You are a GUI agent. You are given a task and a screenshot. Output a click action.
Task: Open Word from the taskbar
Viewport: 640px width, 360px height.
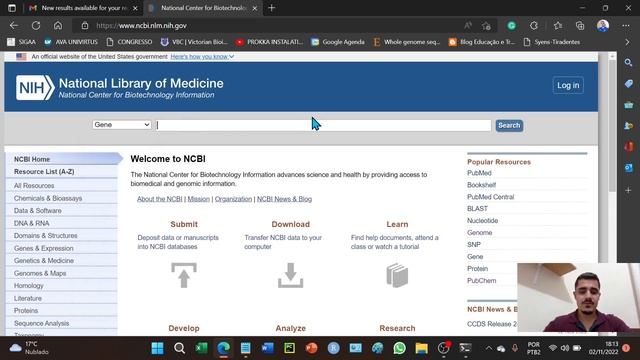coord(267,348)
